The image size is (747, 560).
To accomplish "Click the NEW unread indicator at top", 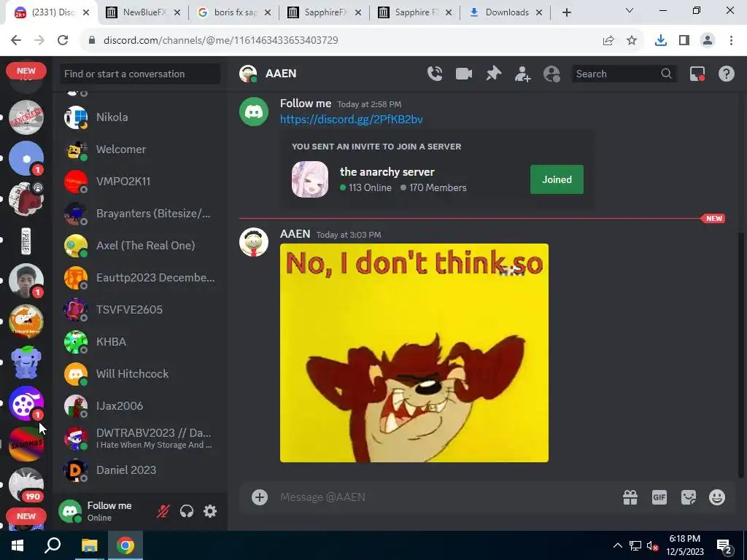I will (26, 71).
